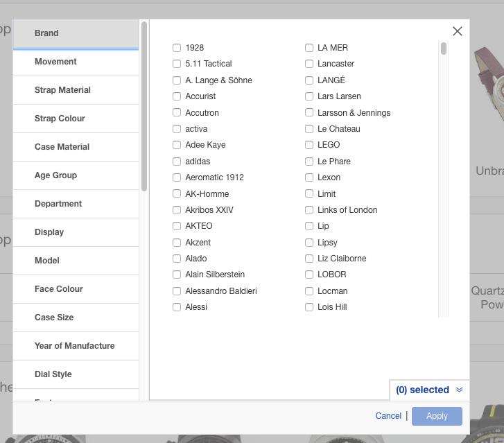The width and height of the screenshot is (504, 443).
Task: Tick the Links of London checkbox
Action: point(309,210)
